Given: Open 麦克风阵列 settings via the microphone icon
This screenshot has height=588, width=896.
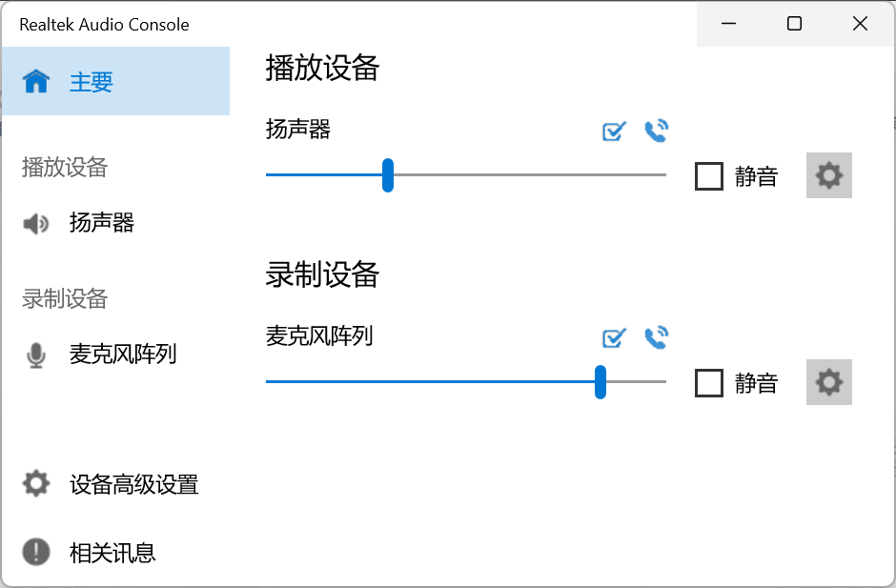Looking at the screenshot, I should tap(35, 354).
